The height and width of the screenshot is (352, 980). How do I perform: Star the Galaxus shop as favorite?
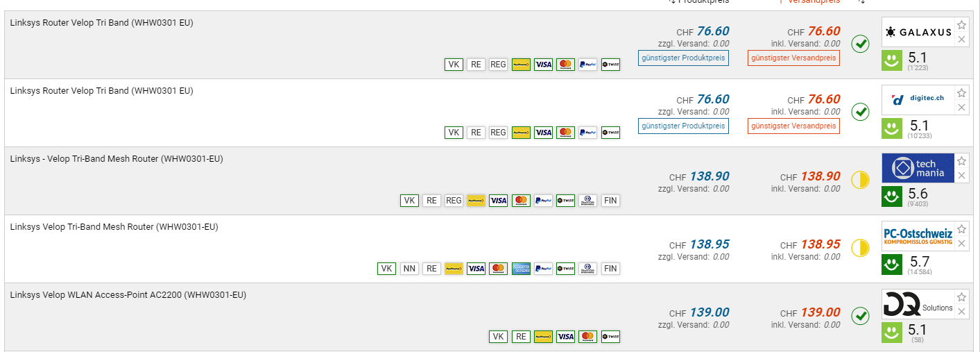[x=961, y=25]
